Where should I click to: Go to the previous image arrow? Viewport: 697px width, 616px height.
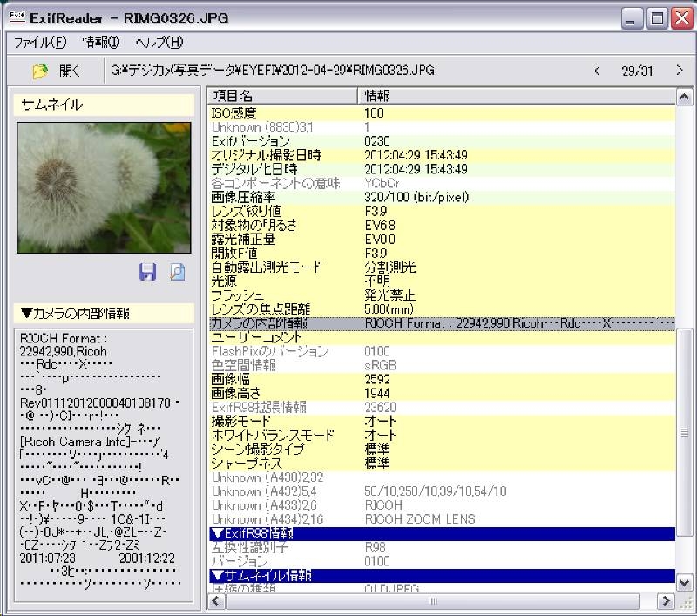pyautogui.click(x=597, y=71)
